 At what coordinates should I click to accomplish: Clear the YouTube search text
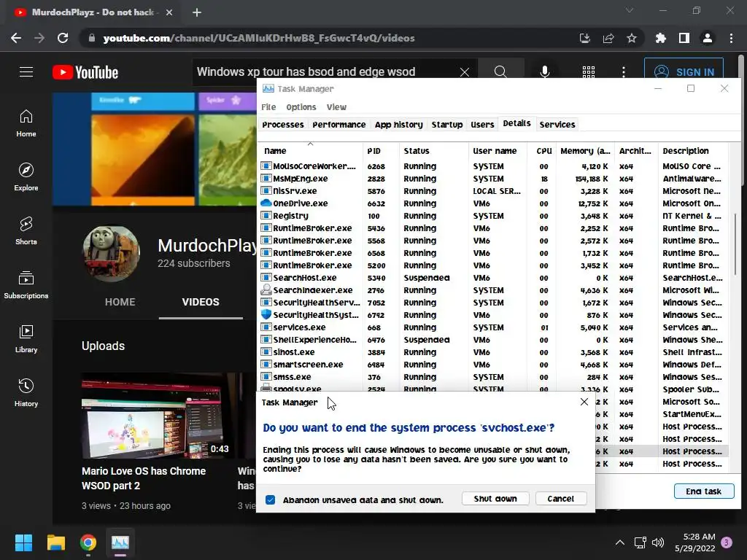coord(465,72)
